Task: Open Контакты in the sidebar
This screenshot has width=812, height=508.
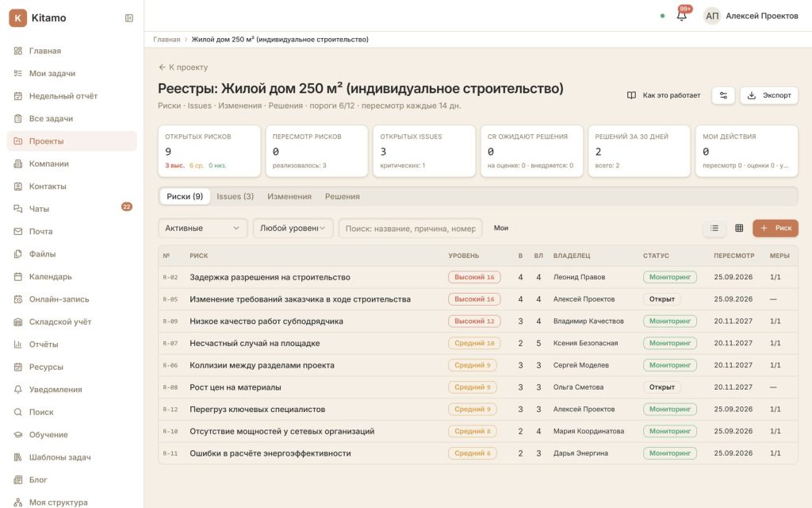Action: [71, 186]
